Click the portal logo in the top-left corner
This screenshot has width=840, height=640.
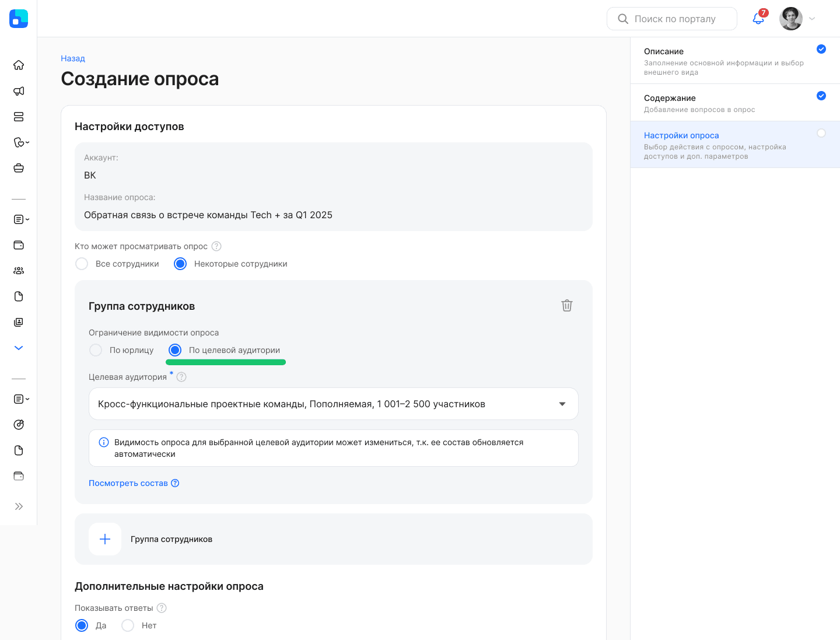point(19,19)
